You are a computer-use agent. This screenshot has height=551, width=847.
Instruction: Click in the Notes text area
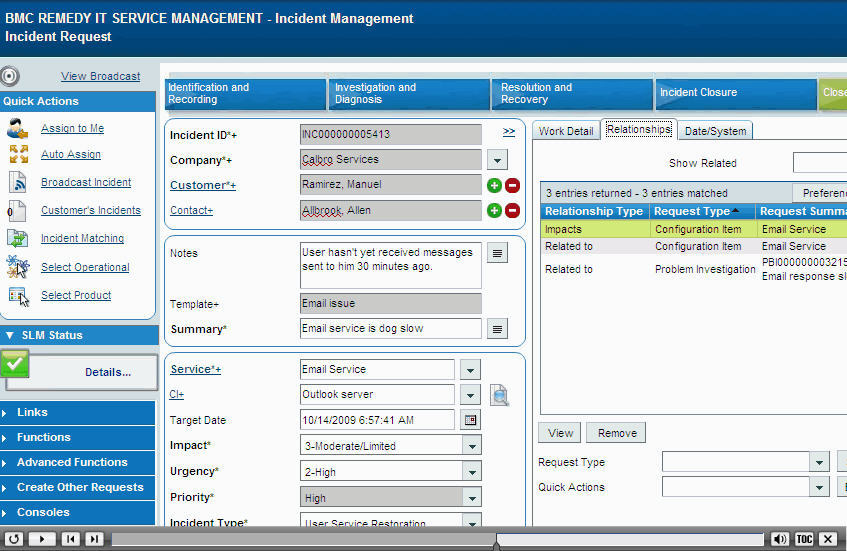pyautogui.click(x=391, y=265)
